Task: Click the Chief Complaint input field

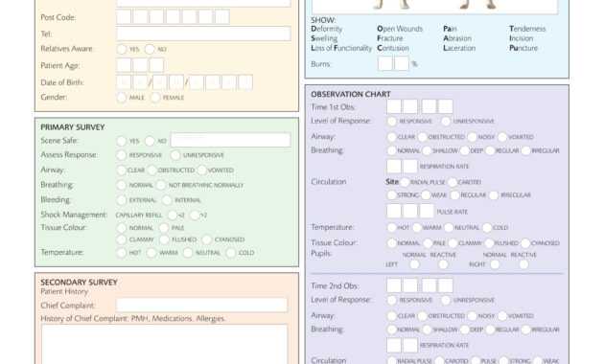Action: [x=202, y=306]
